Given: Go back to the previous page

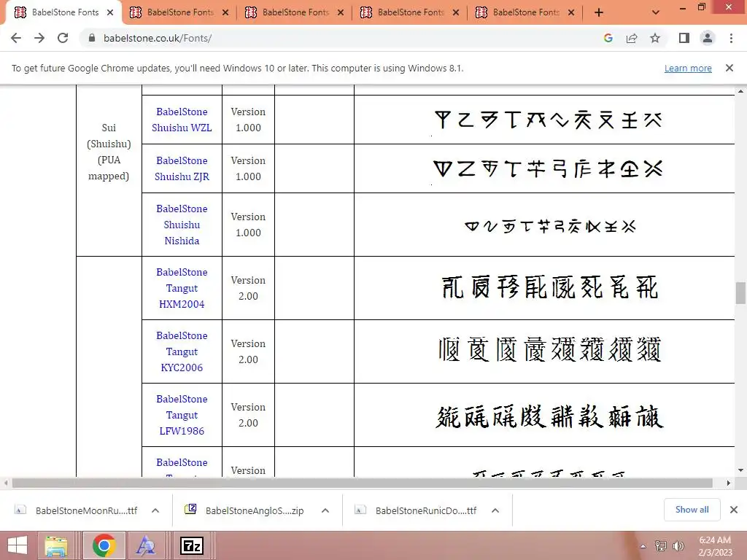Looking at the screenshot, I should (x=16, y=38).
